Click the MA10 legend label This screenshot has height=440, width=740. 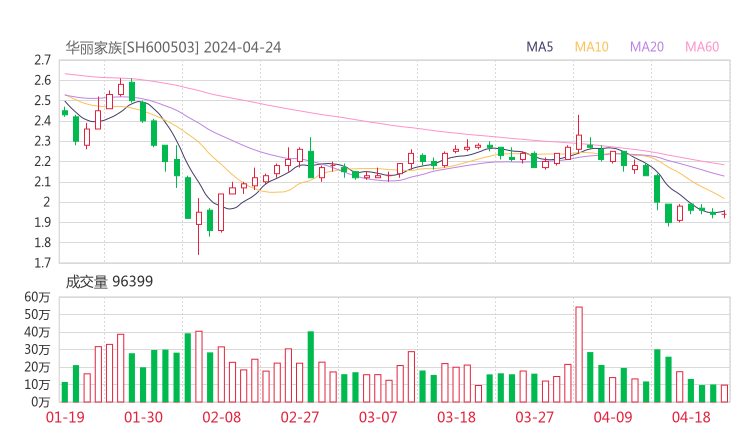(591, 47)
